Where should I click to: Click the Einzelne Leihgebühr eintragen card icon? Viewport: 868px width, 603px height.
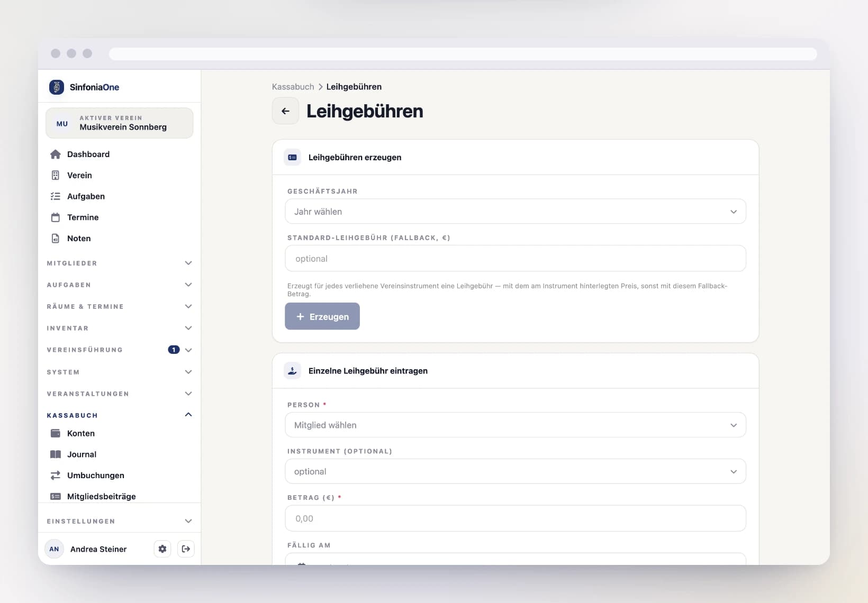pyautogui.click(x=292, y=371)
